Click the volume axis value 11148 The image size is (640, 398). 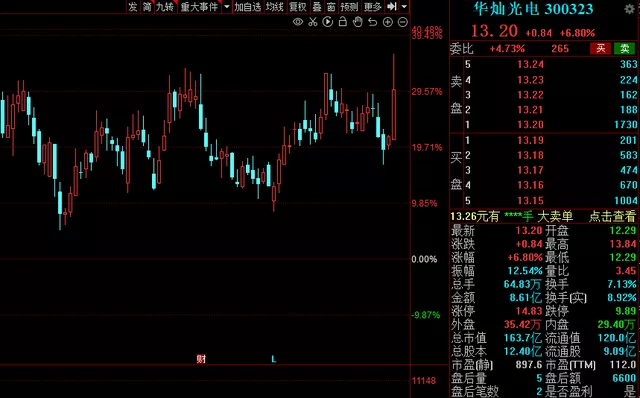click(x=424, y=381)
